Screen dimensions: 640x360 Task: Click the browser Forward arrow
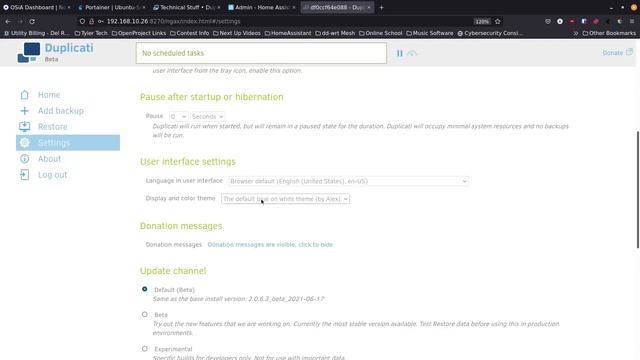point(20,21)
